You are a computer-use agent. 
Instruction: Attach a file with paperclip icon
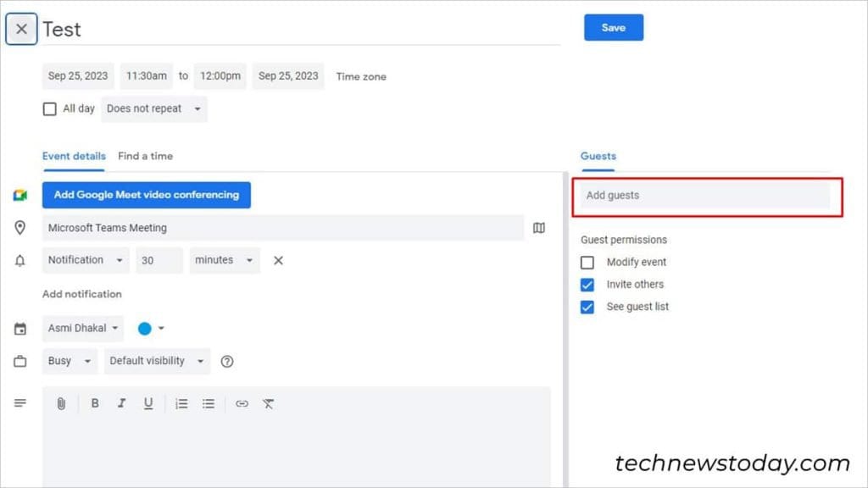(x=61, y=404)
